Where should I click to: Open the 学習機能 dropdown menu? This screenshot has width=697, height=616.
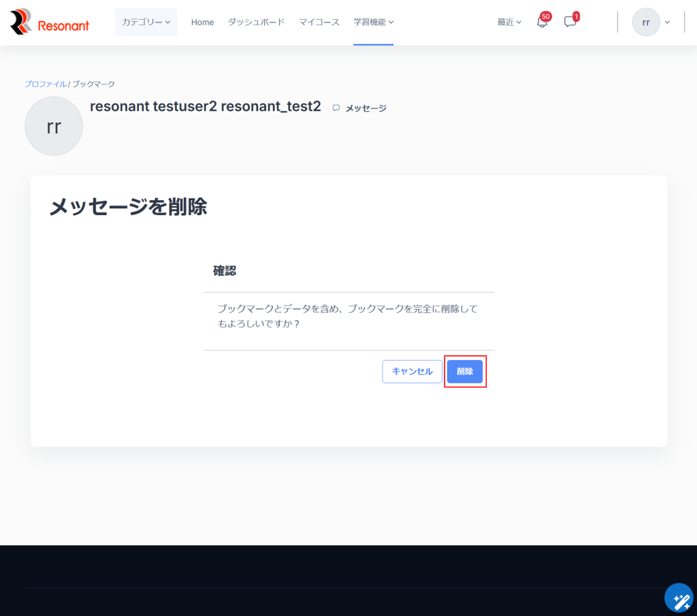[373, 22]
